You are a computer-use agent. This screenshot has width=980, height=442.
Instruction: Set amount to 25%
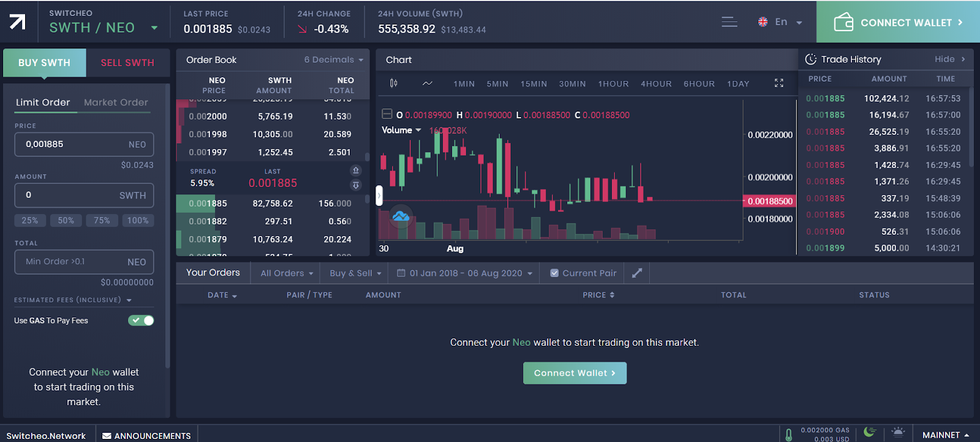point(30,221)
